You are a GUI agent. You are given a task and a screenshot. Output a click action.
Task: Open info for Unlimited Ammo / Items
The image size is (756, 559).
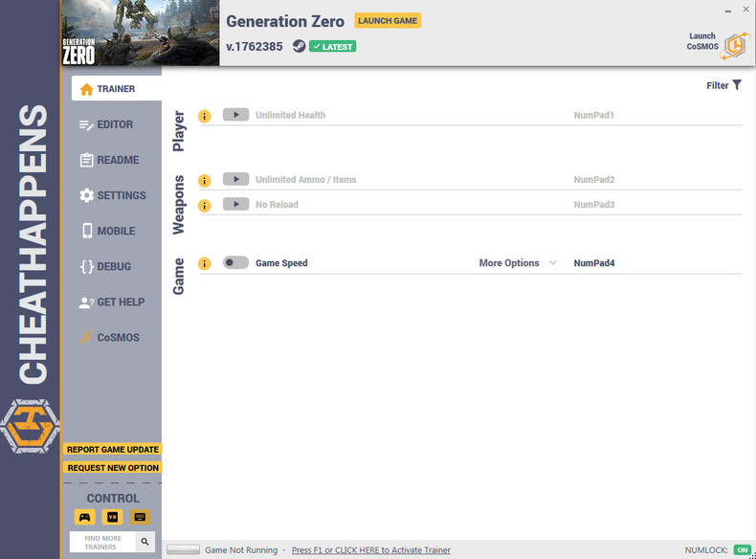pyautogui.click(x=205, y=180)
